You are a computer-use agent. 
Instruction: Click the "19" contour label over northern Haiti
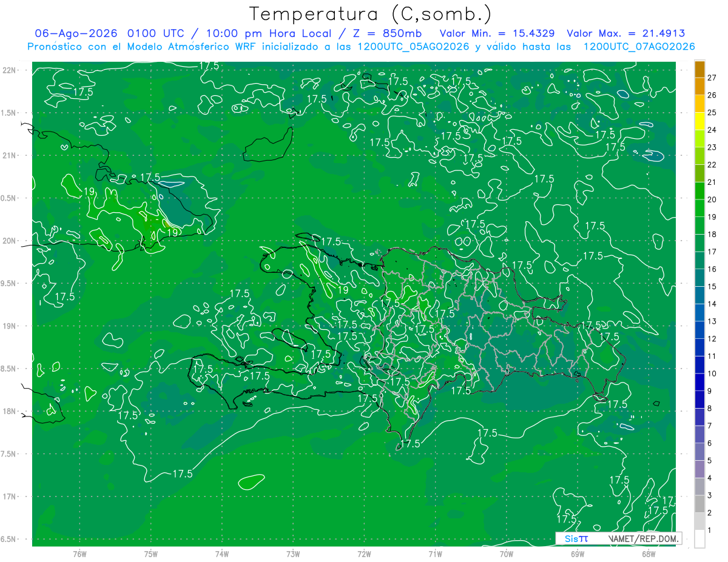(343, 290)
